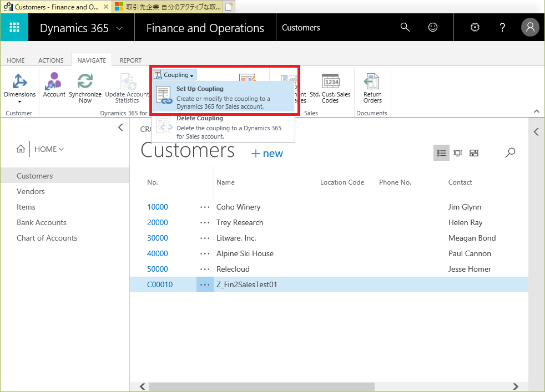Click the horizontal scrollbar thumb
This screenshot has height=392, width=545.
[262, 386]
